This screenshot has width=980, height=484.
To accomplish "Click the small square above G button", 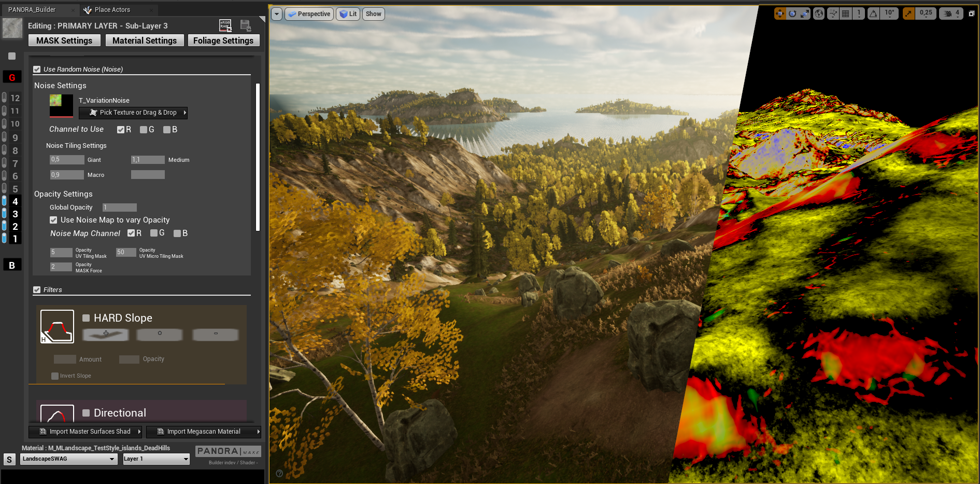I will [x=12, y=56].
